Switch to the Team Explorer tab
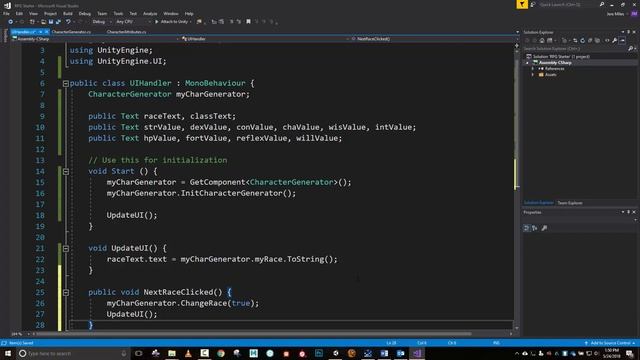This screenshot has width=640, height=360. [x=570, y=203]
